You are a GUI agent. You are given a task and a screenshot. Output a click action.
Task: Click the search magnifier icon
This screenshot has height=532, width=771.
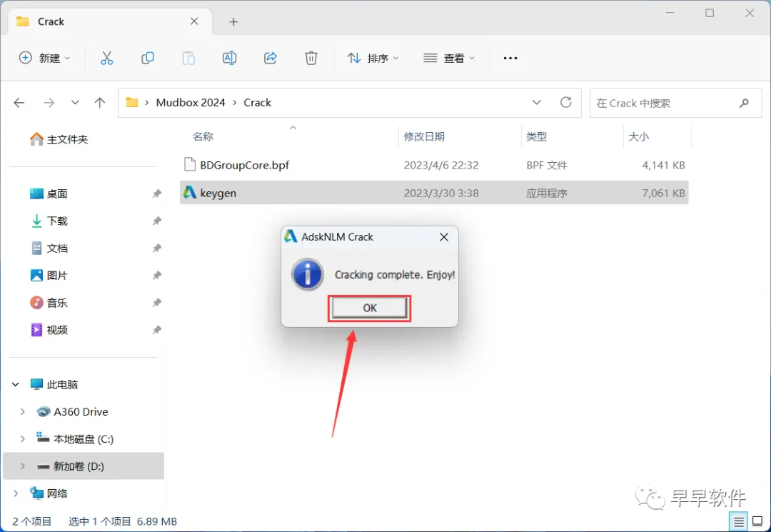coord(743,104)
